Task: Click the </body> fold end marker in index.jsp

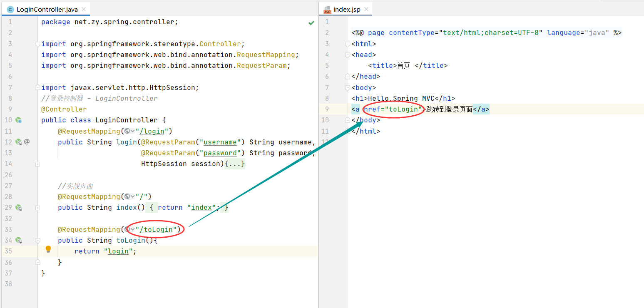Action: point(348,120)
